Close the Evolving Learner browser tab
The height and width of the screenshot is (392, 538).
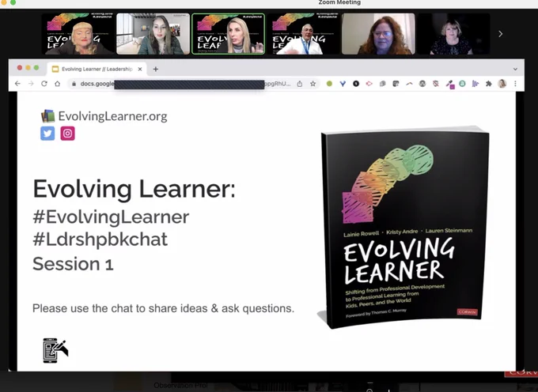[x=140, y=69]
